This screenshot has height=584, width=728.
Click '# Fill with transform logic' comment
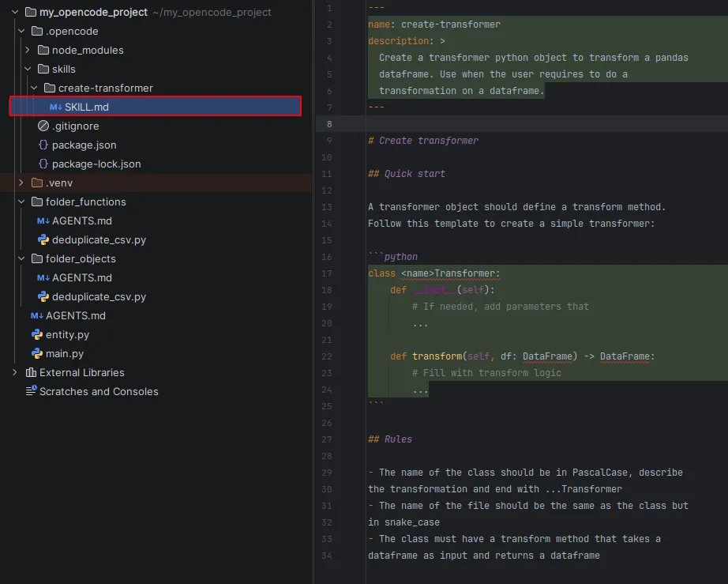486,373
